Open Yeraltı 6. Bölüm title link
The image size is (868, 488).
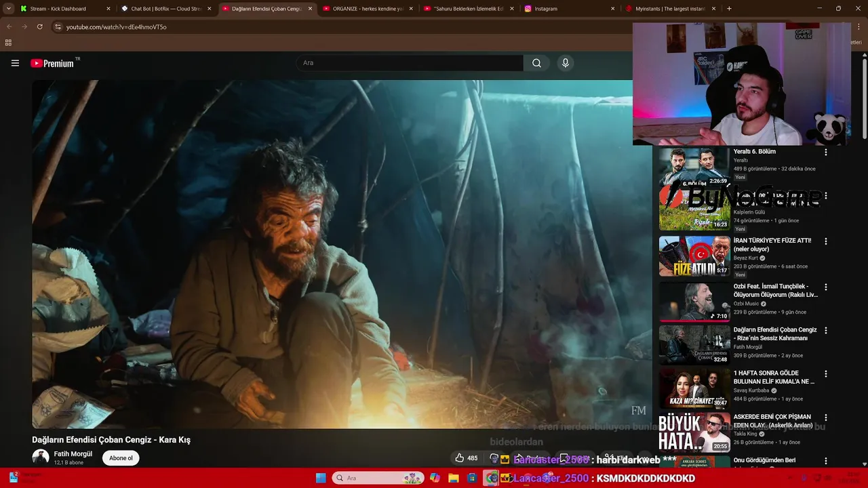(754, 152)
